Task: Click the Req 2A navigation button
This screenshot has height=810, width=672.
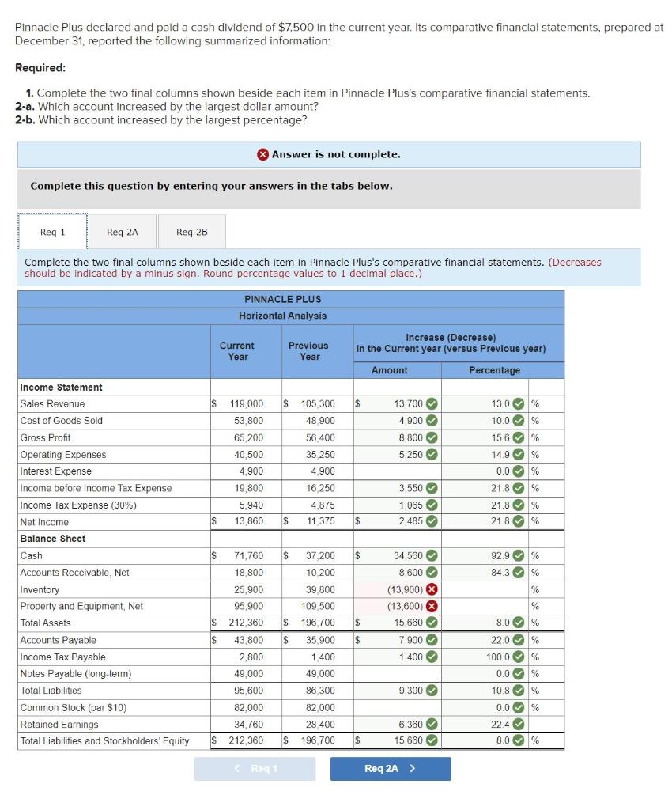Action: [390, 767]
